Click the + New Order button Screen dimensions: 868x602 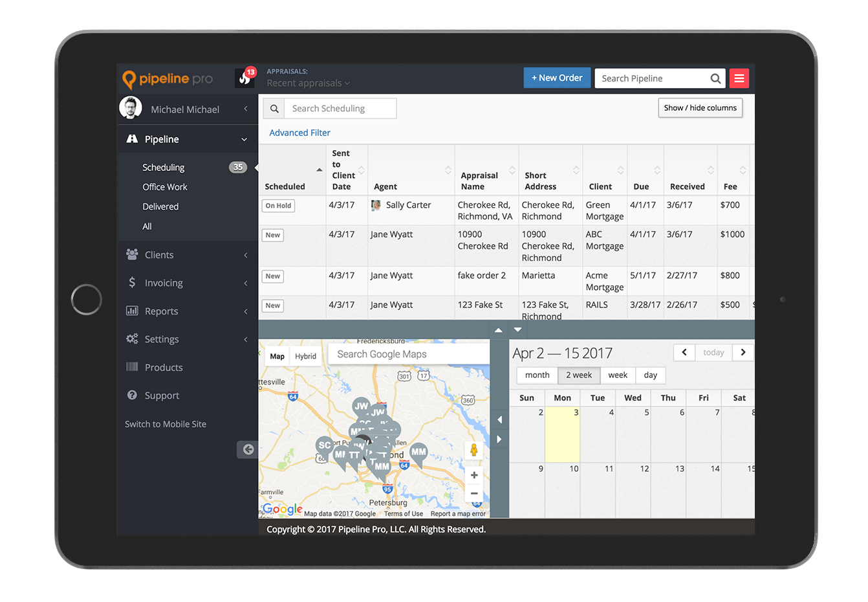[x=557, y=78]
